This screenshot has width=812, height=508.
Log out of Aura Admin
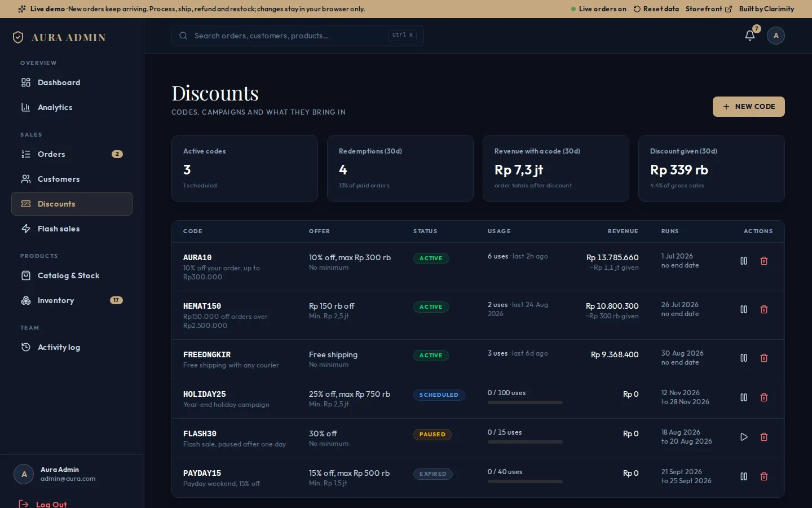43,504
